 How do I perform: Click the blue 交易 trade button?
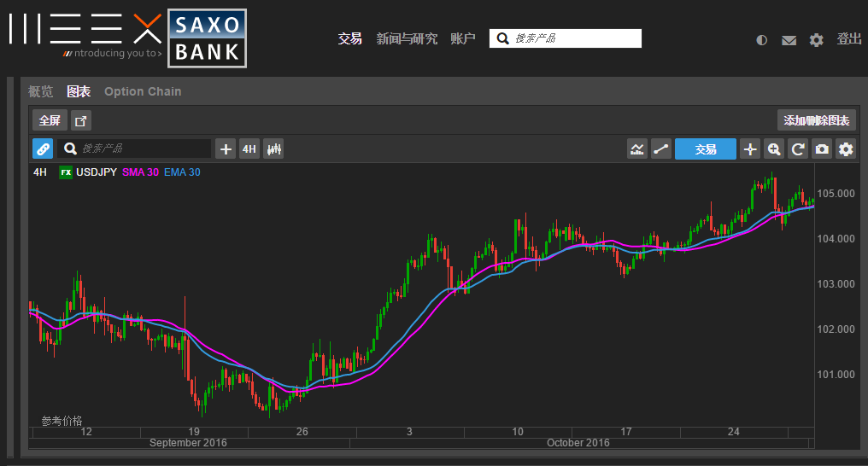point(706,149)
